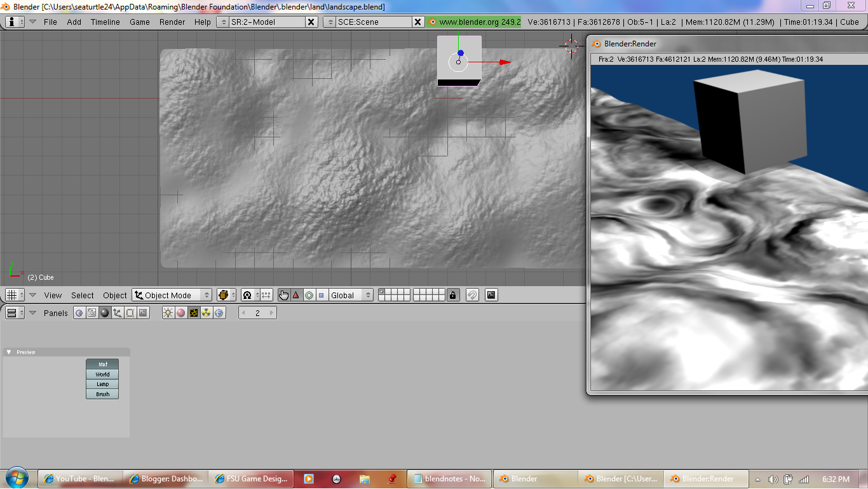
Task: Switch to the Scene context icon
Action: tap(143, 313)
